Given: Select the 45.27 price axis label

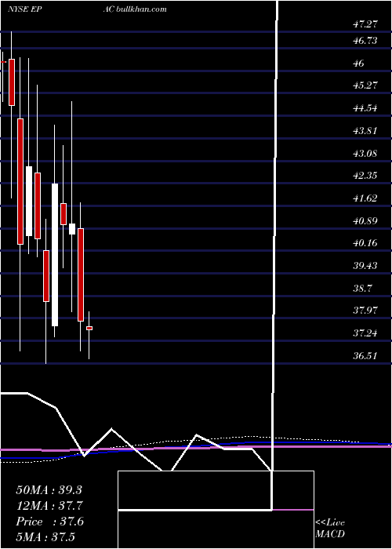Looking at the screenshot, I should point(365,85).
